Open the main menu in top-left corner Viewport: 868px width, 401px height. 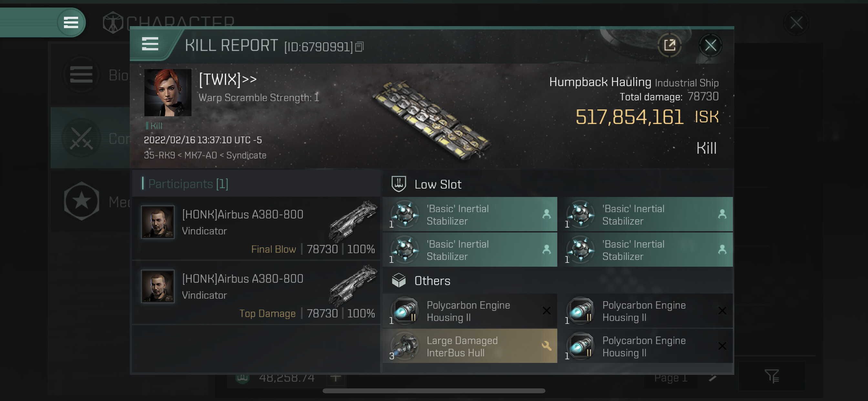coord(71,23)
